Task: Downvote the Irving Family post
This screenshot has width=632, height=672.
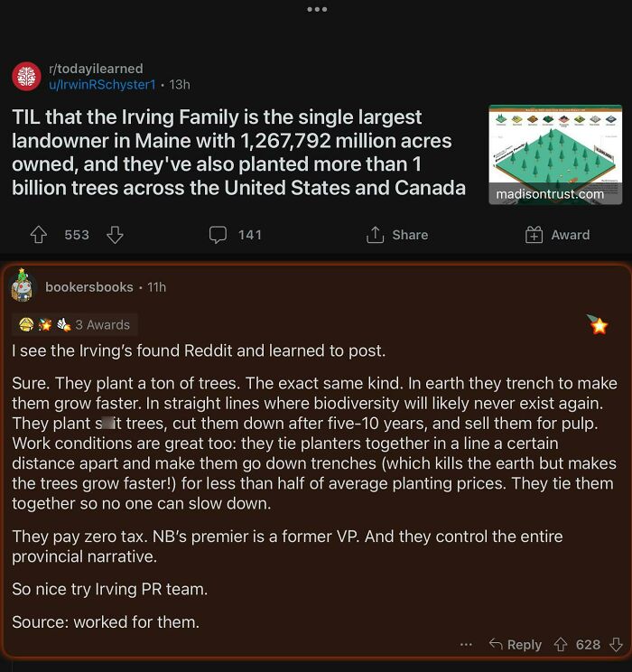Action: pos(115,235)
